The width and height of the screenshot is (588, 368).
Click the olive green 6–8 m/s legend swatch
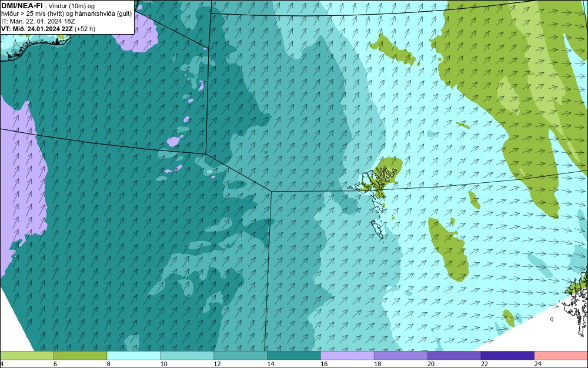pos(80,356)
